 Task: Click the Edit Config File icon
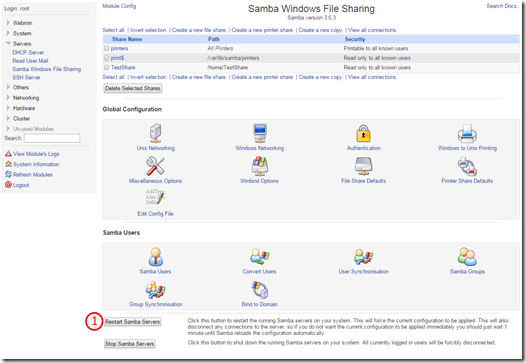(x=155, y=197)
